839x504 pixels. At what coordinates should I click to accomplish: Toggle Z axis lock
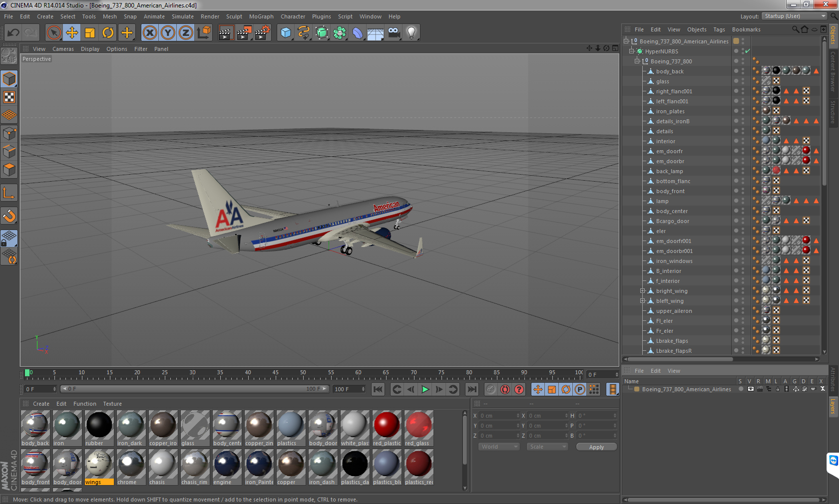(186, 33)
